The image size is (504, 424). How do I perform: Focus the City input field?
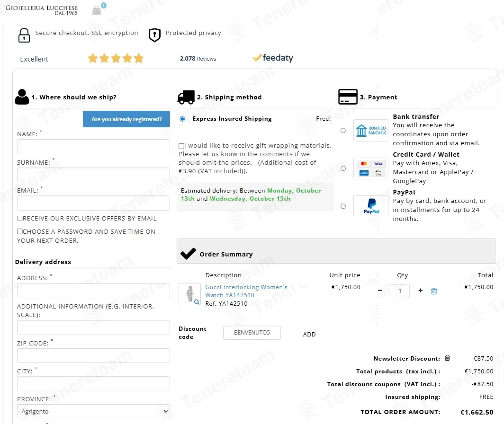[x=93, y=384]
